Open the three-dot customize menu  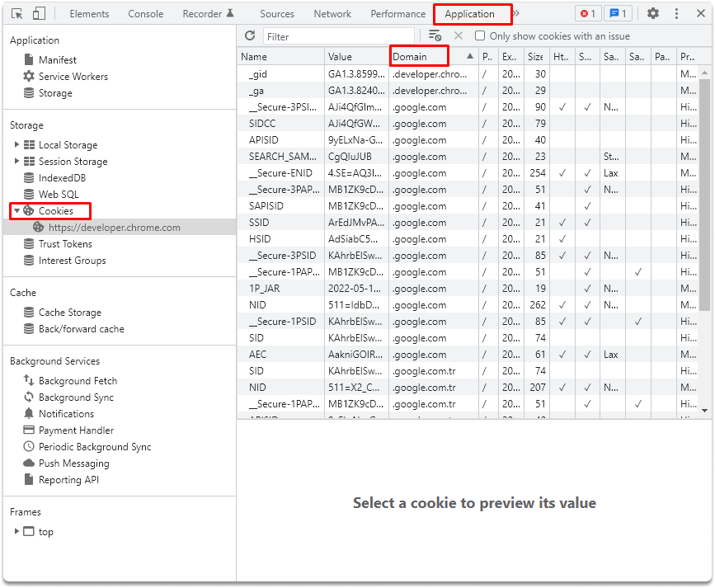pos(676,14)
